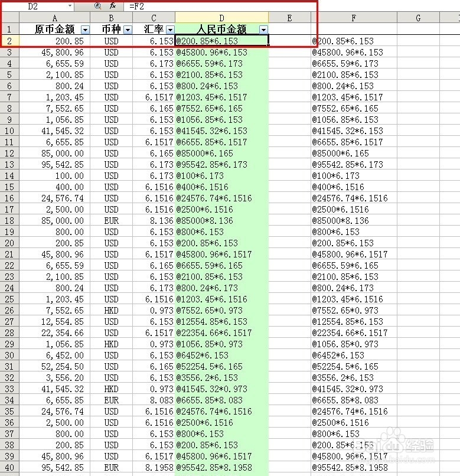Click header cell 原币金额

[x=55, y=29]
